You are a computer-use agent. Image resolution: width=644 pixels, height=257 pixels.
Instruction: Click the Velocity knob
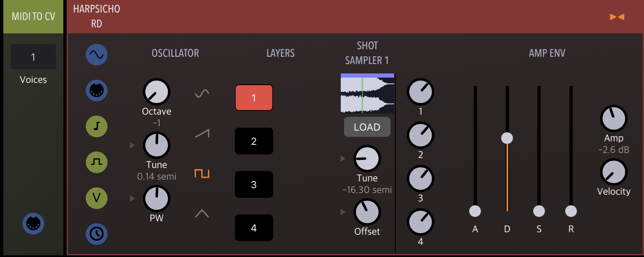pos(614,172)
